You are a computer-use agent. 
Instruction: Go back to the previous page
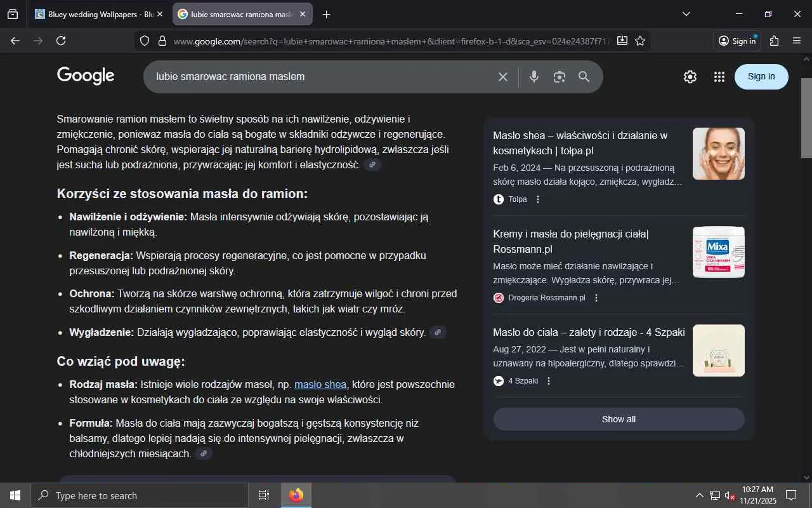15,41
